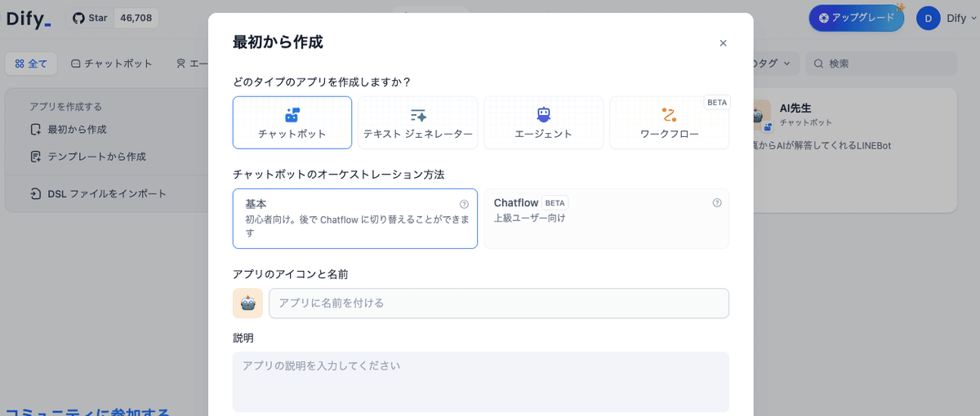980x416 pixels.
Task: Select the 全て filter tab
Action: pyautogui.click(x=31, y=64)
